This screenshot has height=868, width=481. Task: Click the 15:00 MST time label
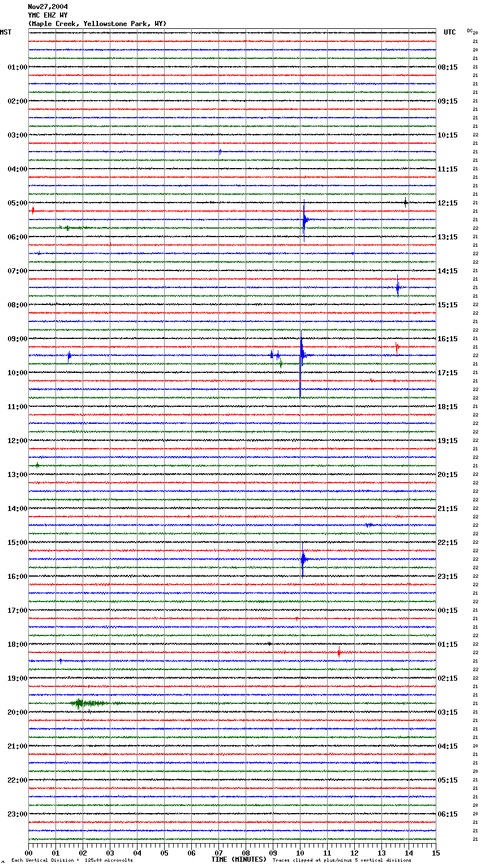tap(18, 543)
